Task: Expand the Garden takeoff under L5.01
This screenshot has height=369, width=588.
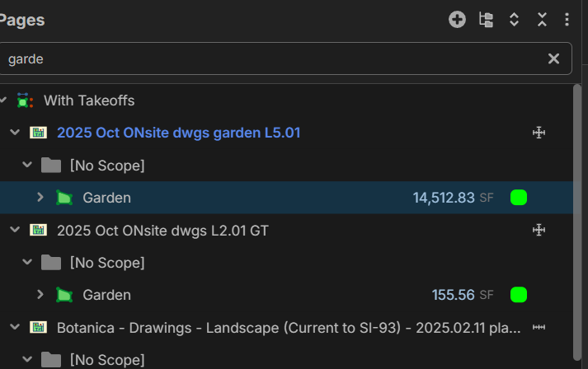Action: [x=40, y=198]
